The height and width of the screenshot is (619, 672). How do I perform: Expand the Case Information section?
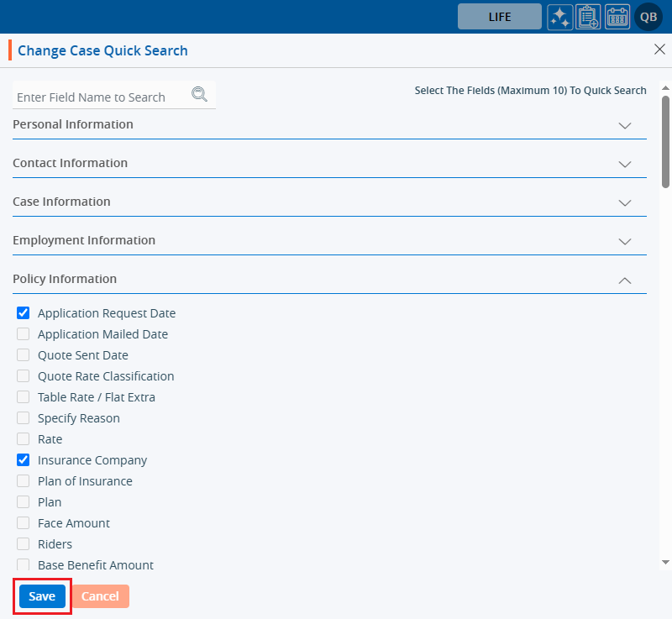(624, 202)
